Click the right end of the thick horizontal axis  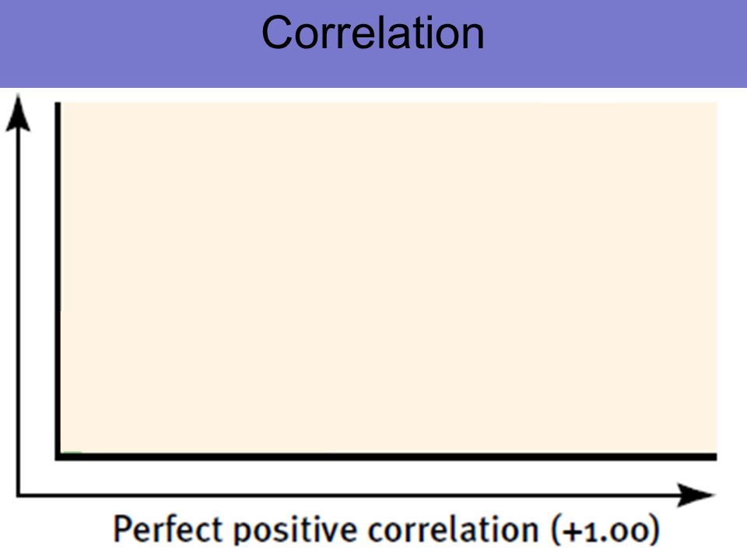point(714,457)
